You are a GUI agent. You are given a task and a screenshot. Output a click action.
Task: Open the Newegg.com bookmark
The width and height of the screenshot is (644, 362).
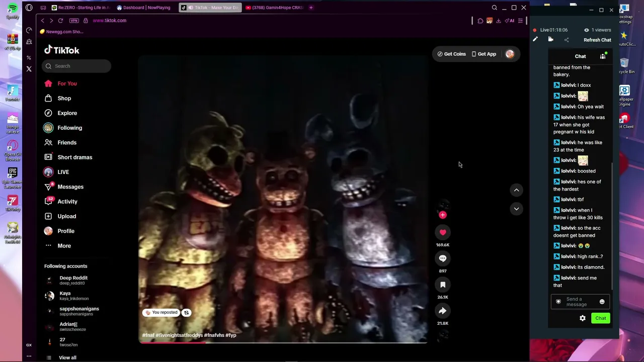(61, 32)
